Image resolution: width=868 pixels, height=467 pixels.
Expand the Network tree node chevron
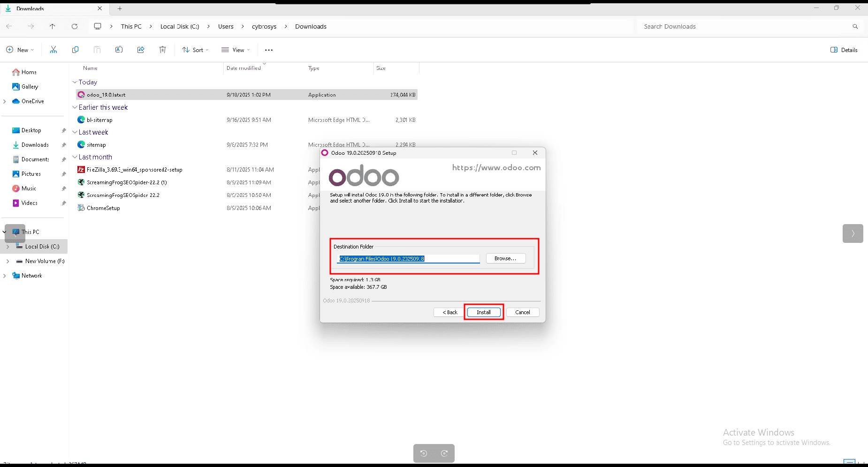(5, 276)
